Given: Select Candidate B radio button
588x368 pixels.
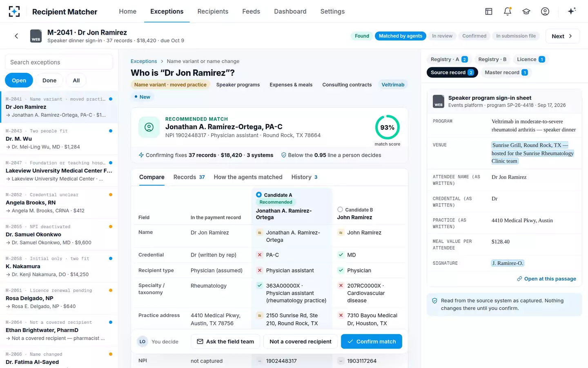Looking at the screenshot, I should pos(340,209).
